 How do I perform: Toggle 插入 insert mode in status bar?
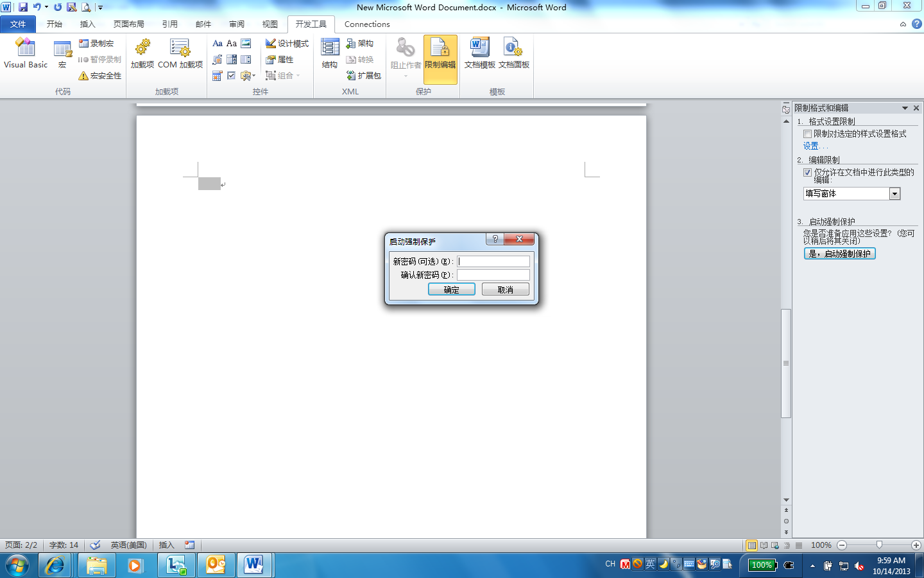point(166,545)
